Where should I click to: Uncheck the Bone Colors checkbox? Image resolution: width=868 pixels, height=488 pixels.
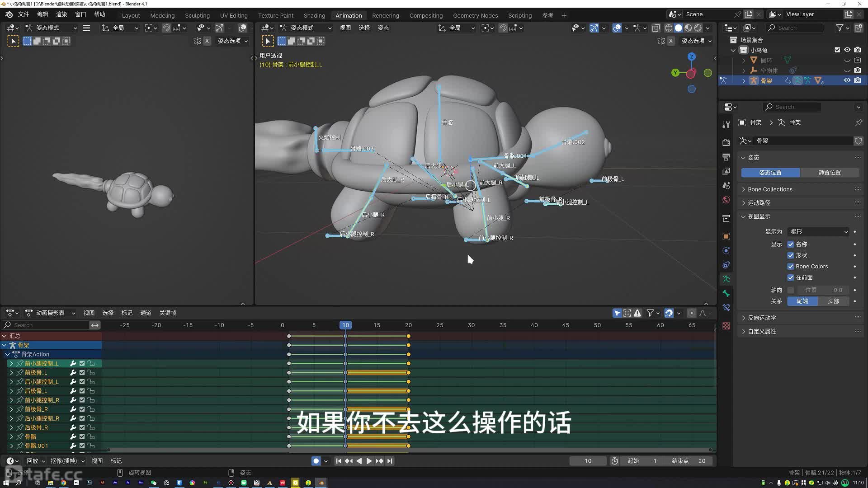[x=790, y=267]
